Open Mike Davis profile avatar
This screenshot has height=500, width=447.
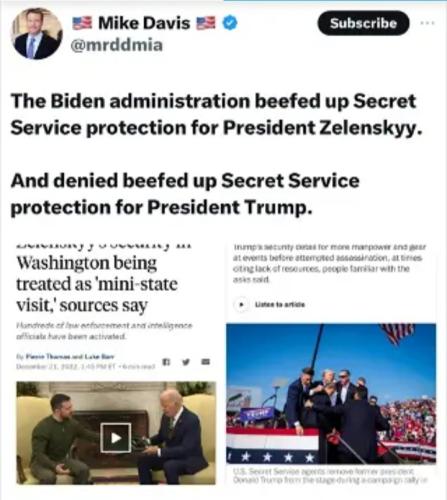coord(37,33)
